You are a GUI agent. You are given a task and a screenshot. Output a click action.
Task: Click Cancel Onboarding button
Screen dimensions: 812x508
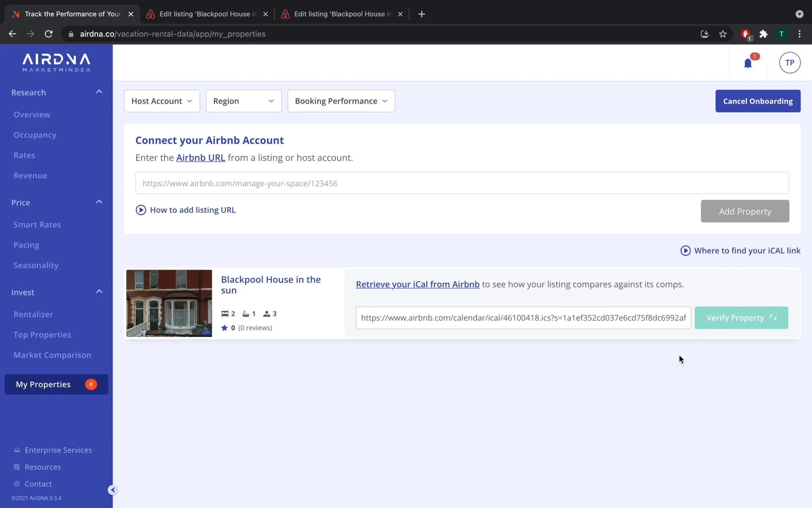click(758, 101)
